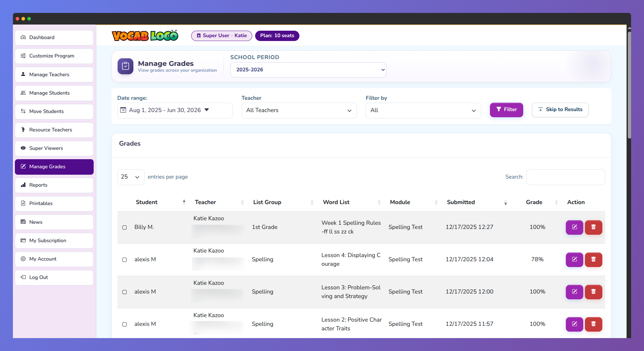Click the calendar icon in the date range
Screen dimensions: 644x351
click(123, 110)
